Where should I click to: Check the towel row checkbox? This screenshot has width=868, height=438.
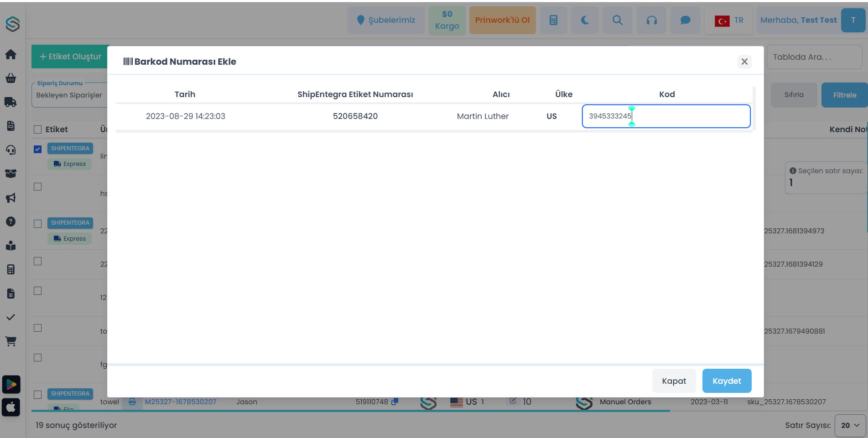click(x=38, y=395)
